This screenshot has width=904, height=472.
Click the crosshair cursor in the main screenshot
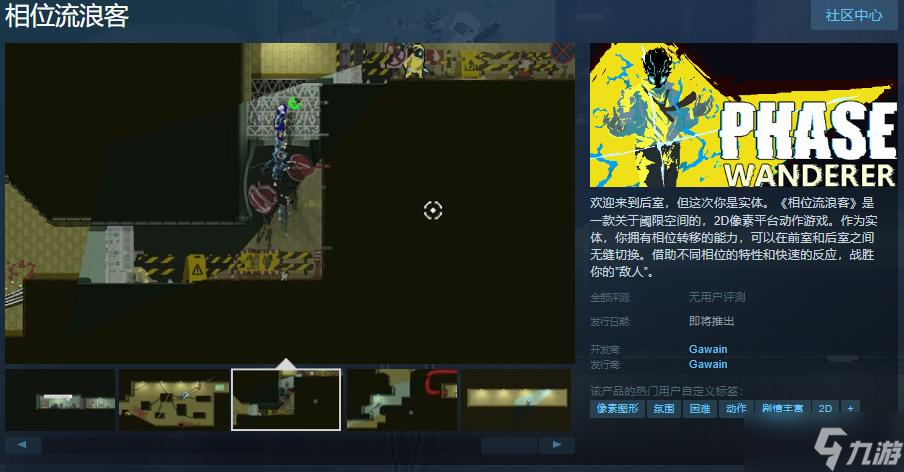432,210
